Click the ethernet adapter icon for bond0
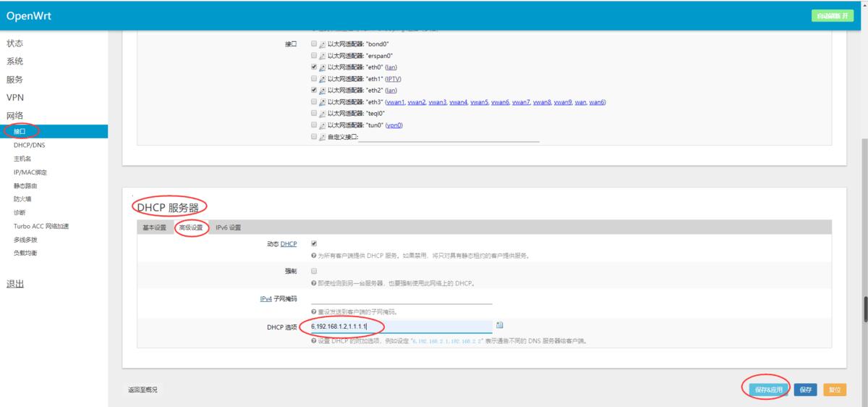The width and height of the screenshot is (868, 407). click(323, 44)
